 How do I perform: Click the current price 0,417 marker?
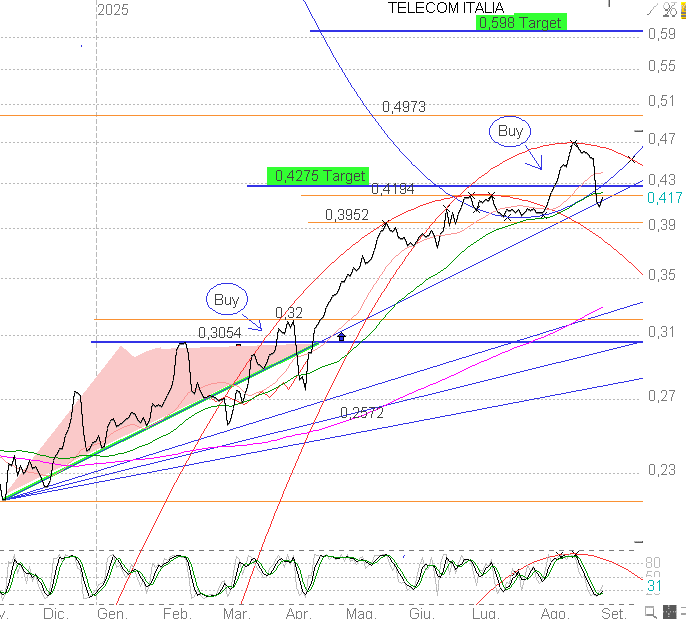[665, 198]
